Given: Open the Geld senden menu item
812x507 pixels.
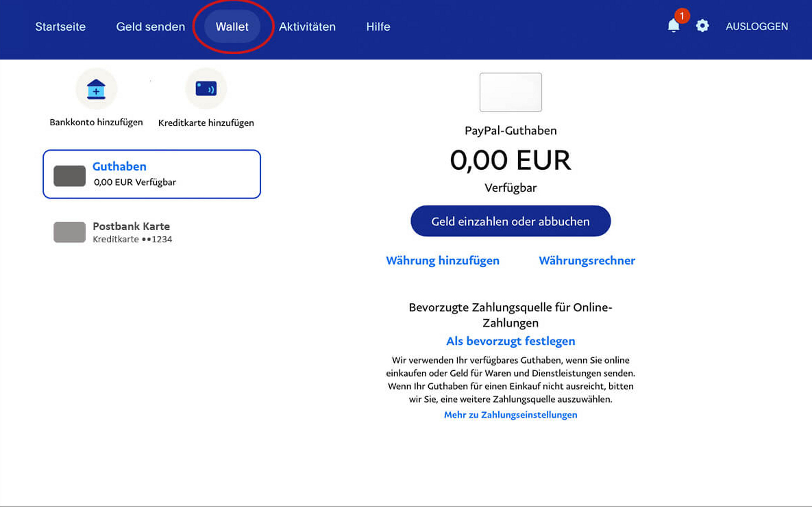Looking at the screenshot, I should [x=151, y=27].
